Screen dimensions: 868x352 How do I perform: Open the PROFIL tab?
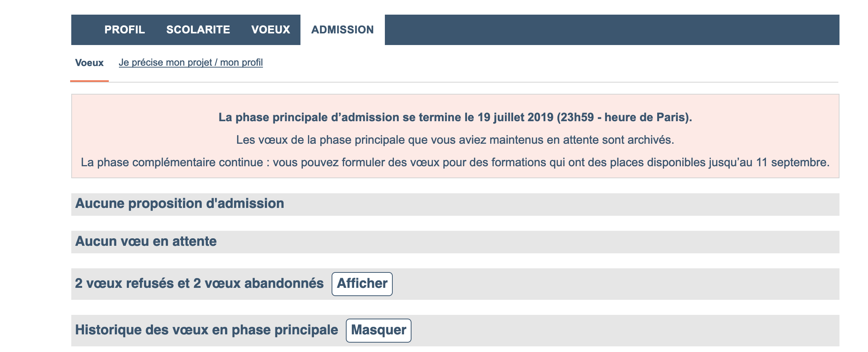coord(125,30)
